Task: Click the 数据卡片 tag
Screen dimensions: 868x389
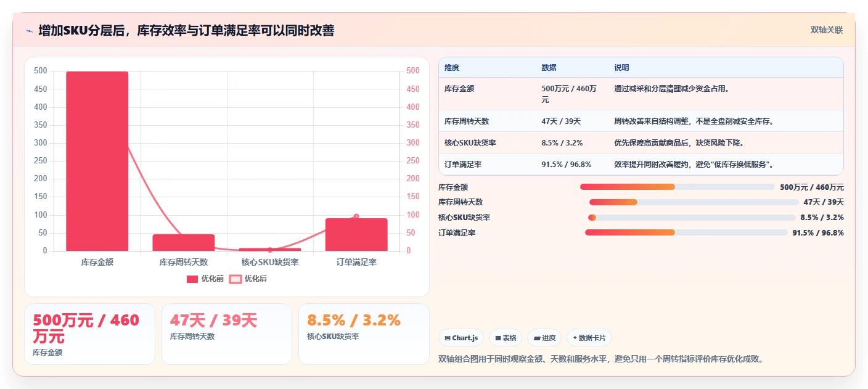Action: 589,338
